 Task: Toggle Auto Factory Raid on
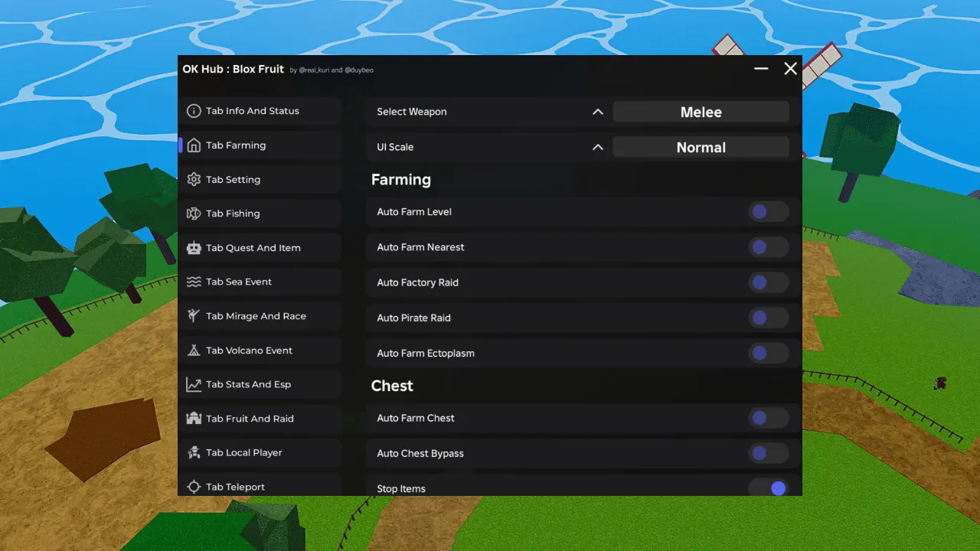[768, 282]
